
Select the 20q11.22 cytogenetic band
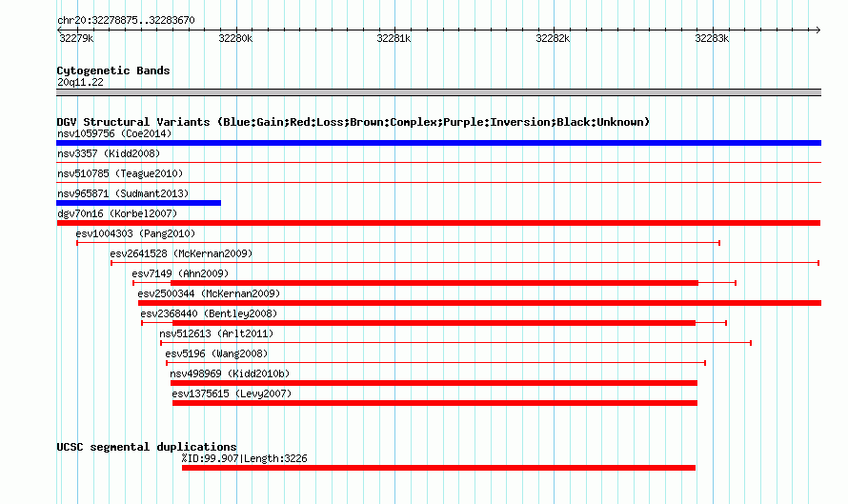pos(438,92)
